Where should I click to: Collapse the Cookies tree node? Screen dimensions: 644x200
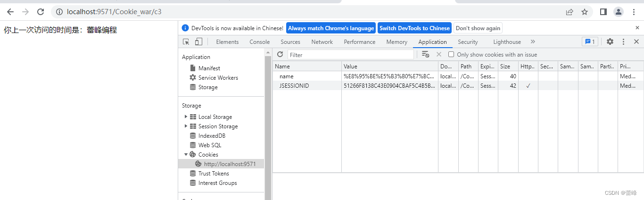[186, 154]
